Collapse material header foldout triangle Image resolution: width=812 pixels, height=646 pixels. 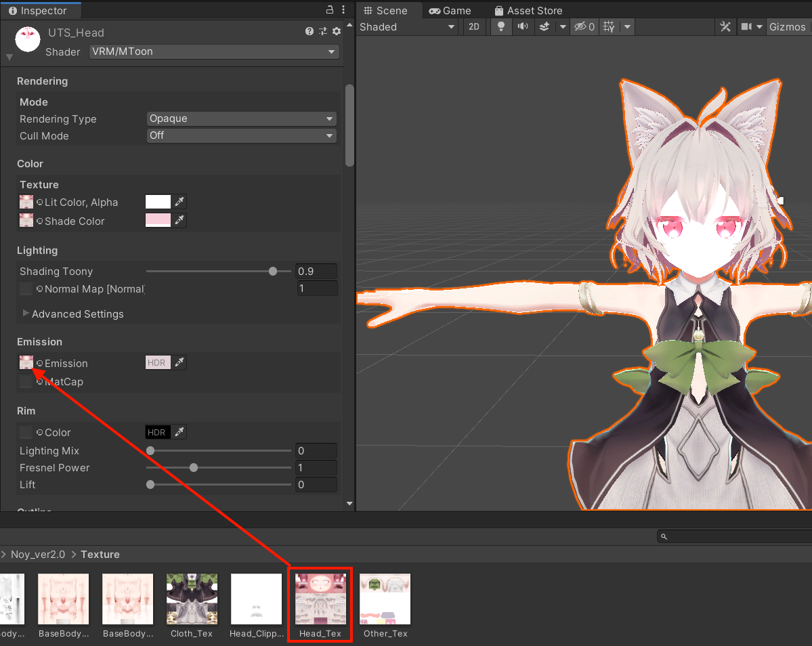tap(9, 57)
